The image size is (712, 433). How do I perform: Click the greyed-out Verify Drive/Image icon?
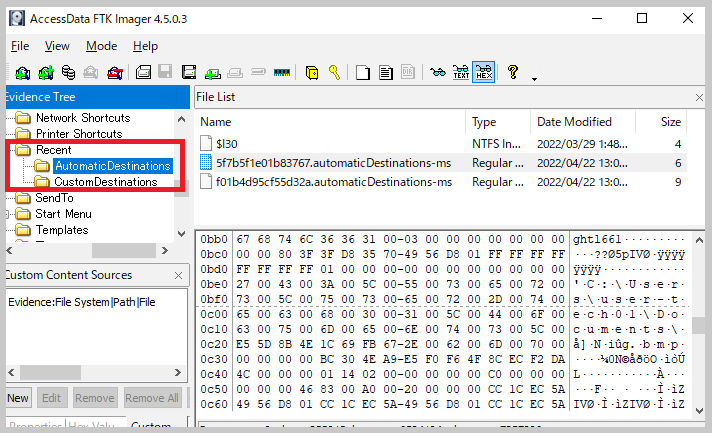click(x=258, y=72)
